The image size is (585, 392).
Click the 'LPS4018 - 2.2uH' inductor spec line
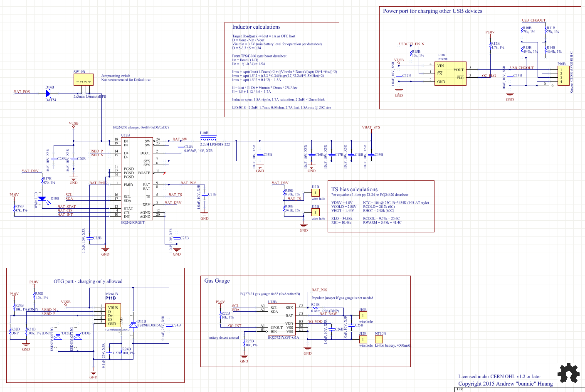tap(282, 108)
